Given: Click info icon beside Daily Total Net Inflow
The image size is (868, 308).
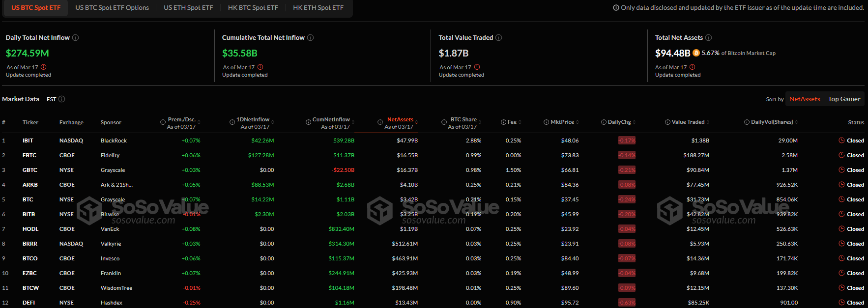Looking at the screenshot, I should click(76, 38).
